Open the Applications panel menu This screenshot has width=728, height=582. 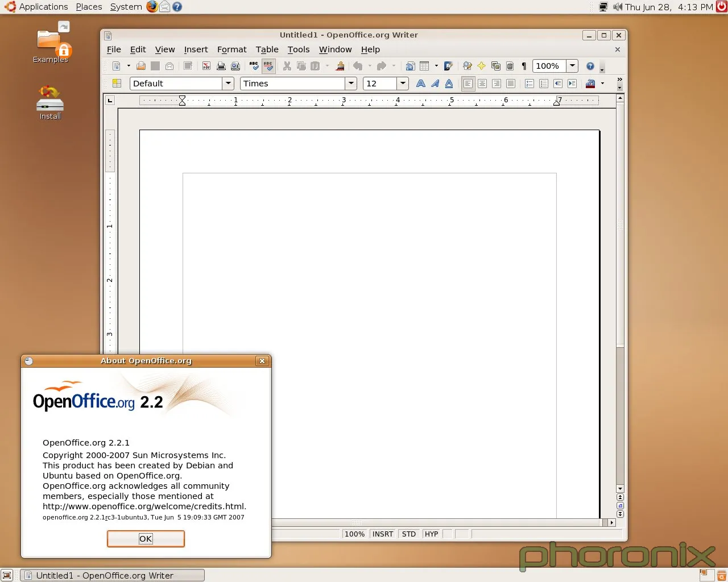(x=36, y=7)
